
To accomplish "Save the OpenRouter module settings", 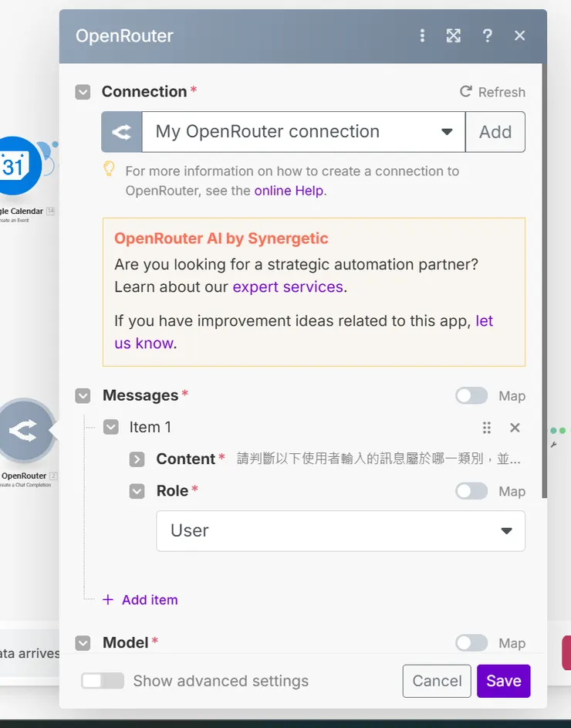I will (503, 681).
